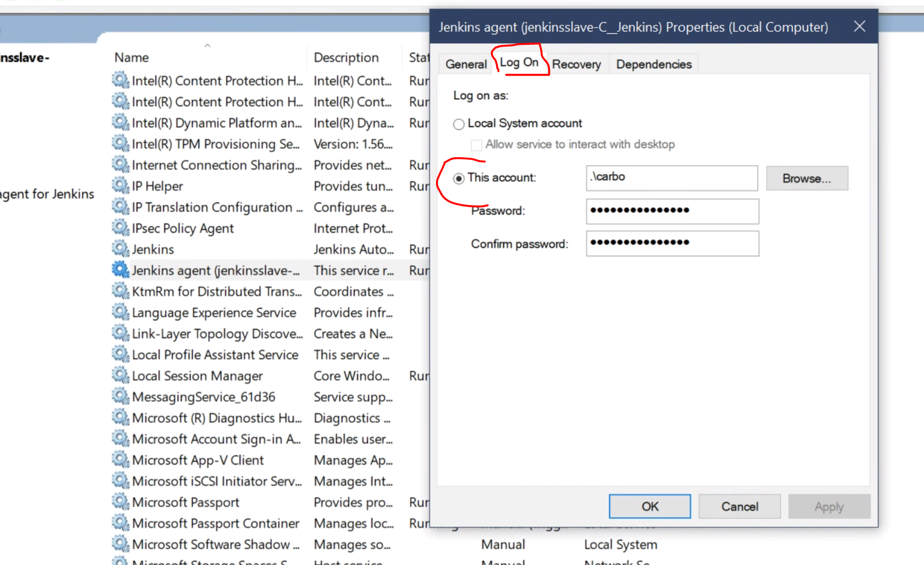The height and width of the screenshot is (565, 924).
Task: Click the Microsoft iSCSI Initiator Service gear icon
Action: point(120,481)
